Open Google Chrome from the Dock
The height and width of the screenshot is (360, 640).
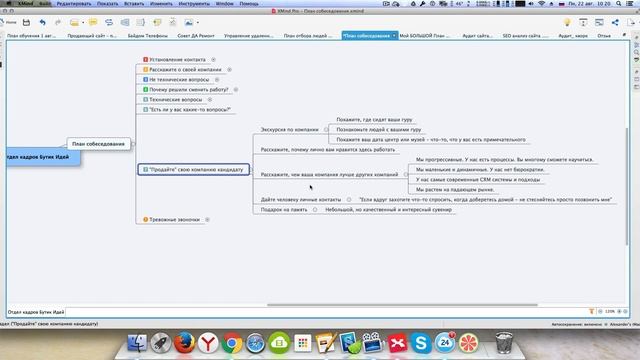232,342
